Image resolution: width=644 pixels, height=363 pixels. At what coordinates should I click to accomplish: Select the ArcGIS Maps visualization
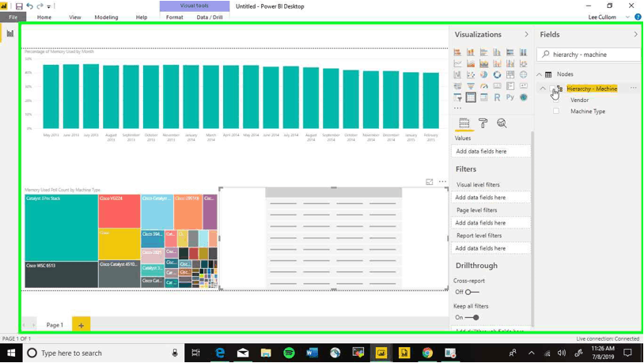click(x=523, y=97)
